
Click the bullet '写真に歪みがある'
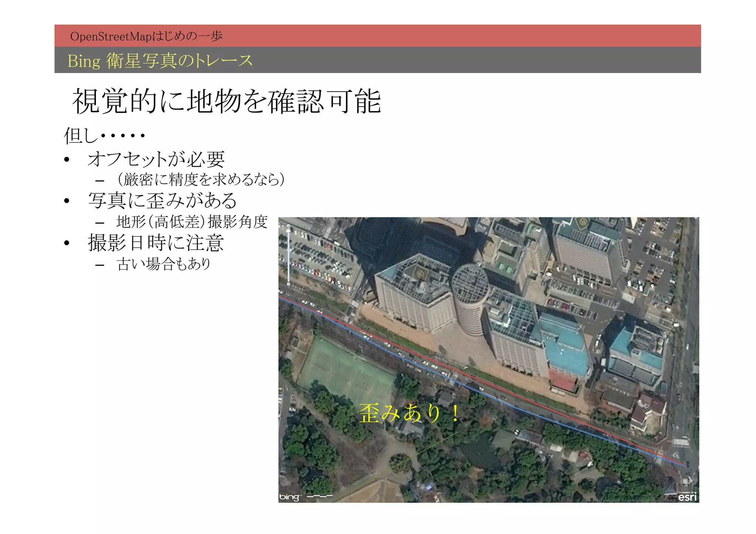[x=162, y=201]
